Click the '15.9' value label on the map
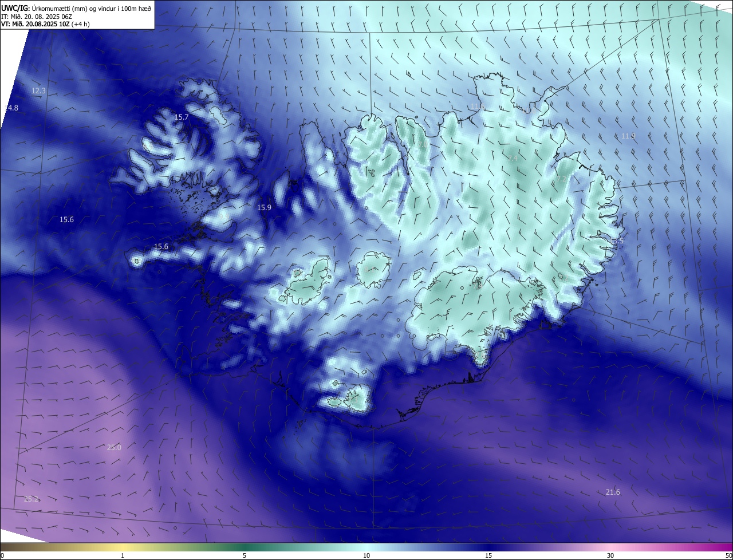Image resolution: width=733 pixels, height=560 pixels. coord(264,208)
